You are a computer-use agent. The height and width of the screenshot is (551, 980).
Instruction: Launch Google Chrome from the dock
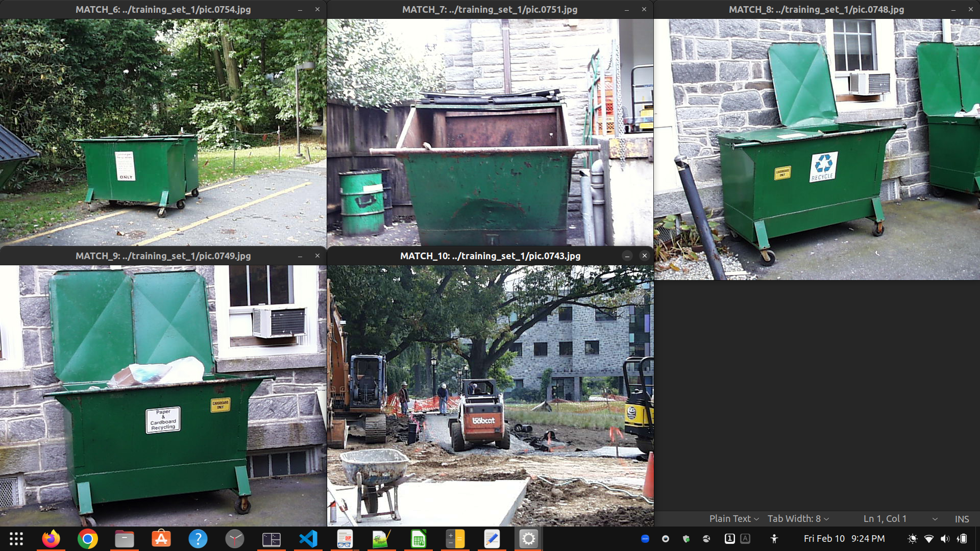click(88, 539)
